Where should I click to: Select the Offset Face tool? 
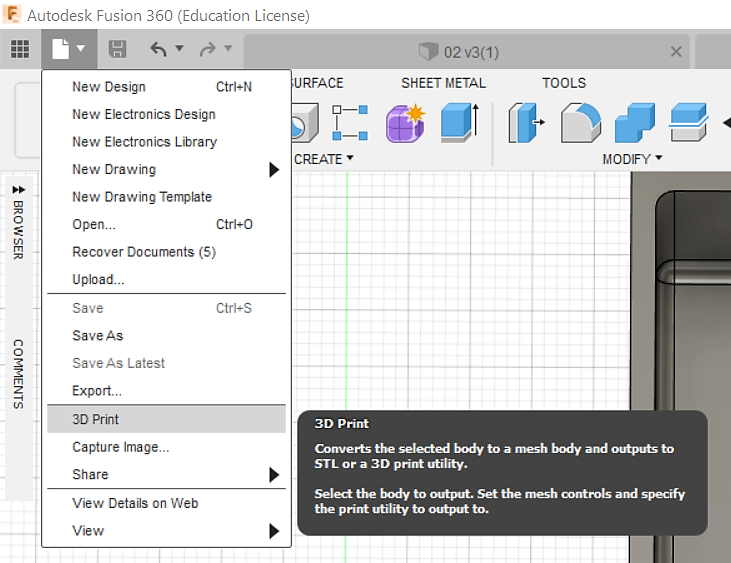tap(689, 123)
